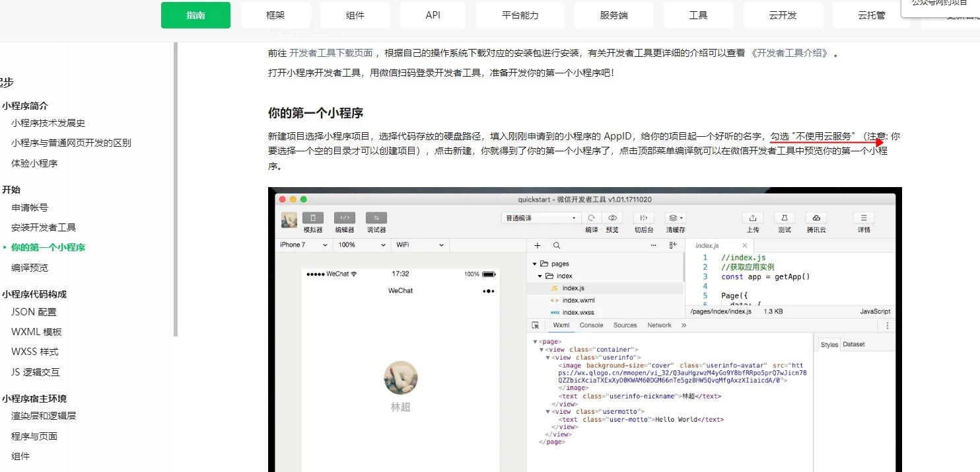This screenshot has width=980, height=472.
Task: Open the 云托管 top navigation tab
Action: [x=872, y=15]
